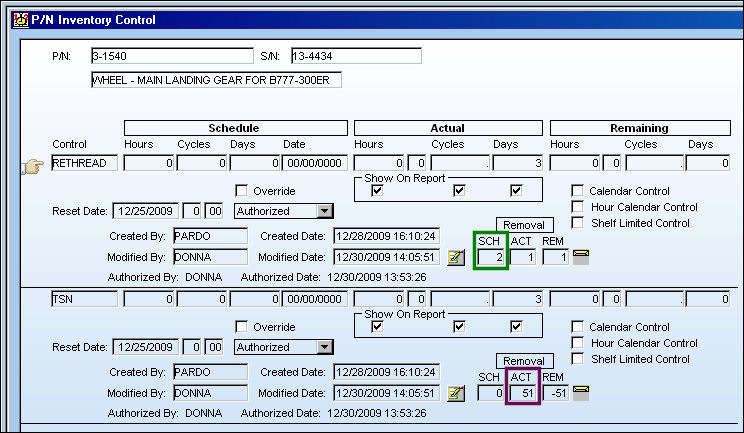Click yellow removal icon in TSN section
The image size is (744, 433).
pyautogui.click(x=581, y=393)
